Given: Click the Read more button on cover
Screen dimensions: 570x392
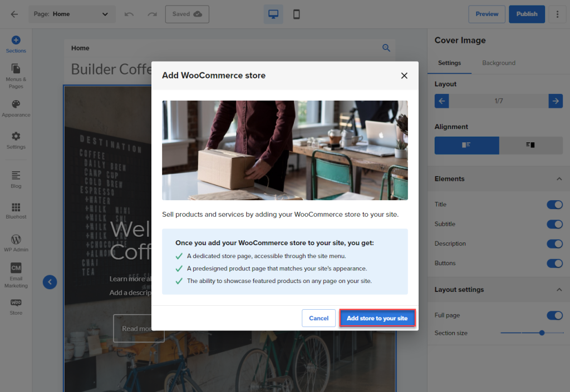Looking at the screenshot, I should pos(139,329).
